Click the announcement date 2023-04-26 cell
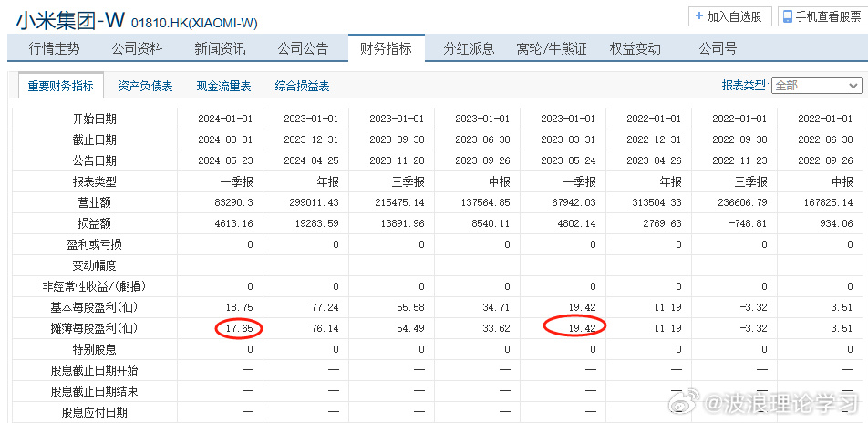The width and height of the screenshot is (868, 423). [x=655, y=160]
